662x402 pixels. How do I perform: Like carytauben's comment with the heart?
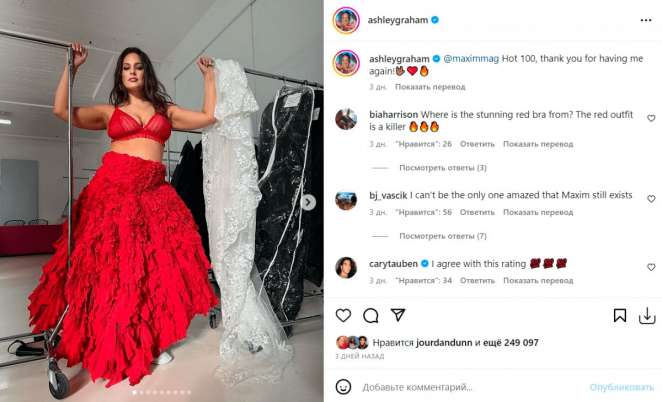pos(651,267)
